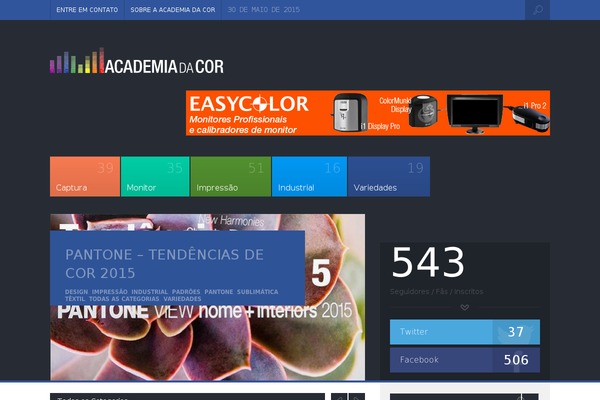The height and width of the screenshot is (400, 600).
Task: Follow the PANTONE tag link
Action: [218, 292]
